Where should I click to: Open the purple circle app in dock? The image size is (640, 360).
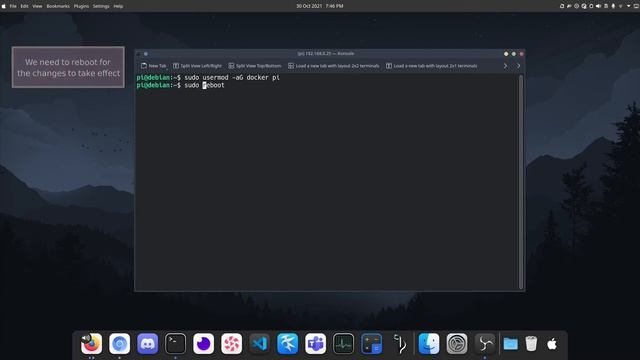[204, 344]
